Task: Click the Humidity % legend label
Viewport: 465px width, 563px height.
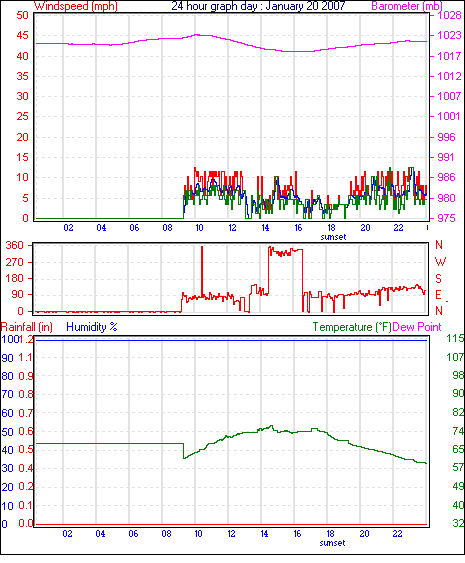Action: (92, 327)
